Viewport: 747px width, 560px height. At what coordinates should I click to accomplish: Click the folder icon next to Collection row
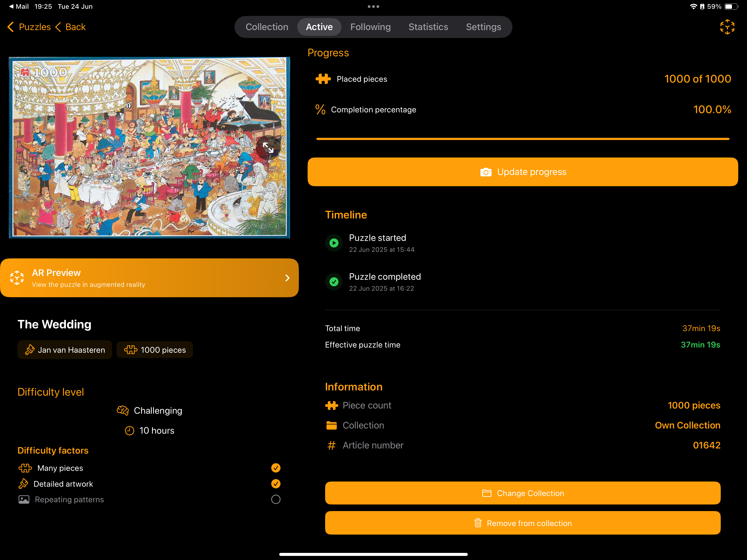click(332, 425)
